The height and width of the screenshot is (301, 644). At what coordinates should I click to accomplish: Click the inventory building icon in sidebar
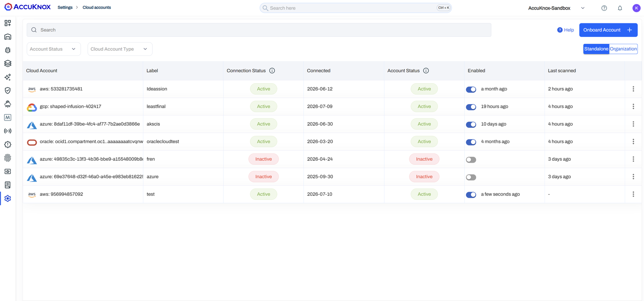(8, 37)
